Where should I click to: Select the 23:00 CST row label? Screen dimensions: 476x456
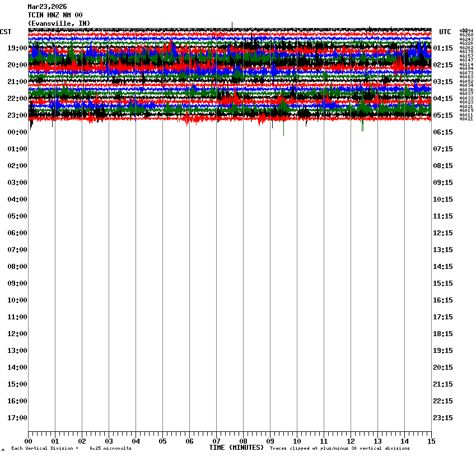[x=17, y=115]
